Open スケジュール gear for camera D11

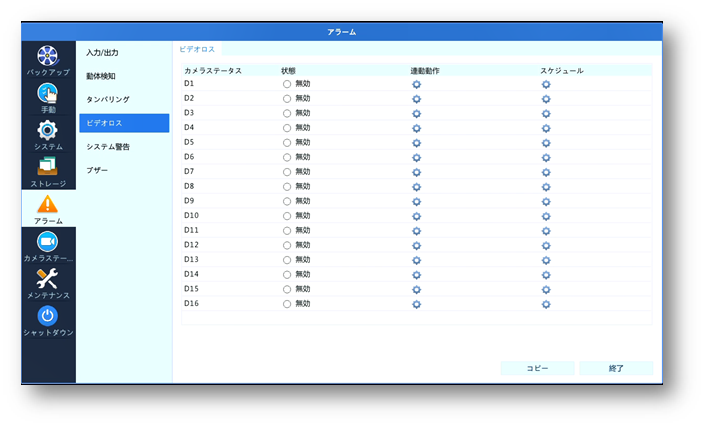(546, 231)
